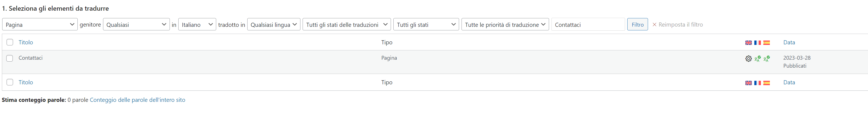Click the Spanish flag in the header row
The image size is (868, 115).
(767, 43)
